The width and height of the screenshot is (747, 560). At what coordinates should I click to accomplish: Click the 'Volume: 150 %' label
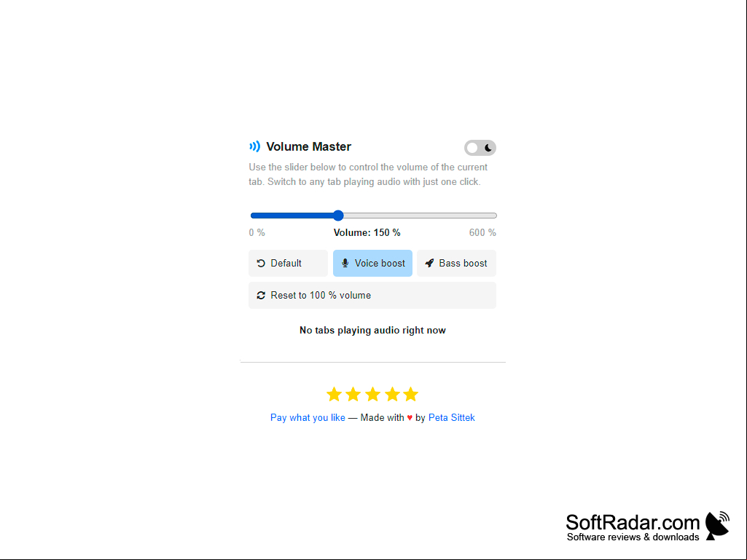pyautogui.click(x=367, y=232)
